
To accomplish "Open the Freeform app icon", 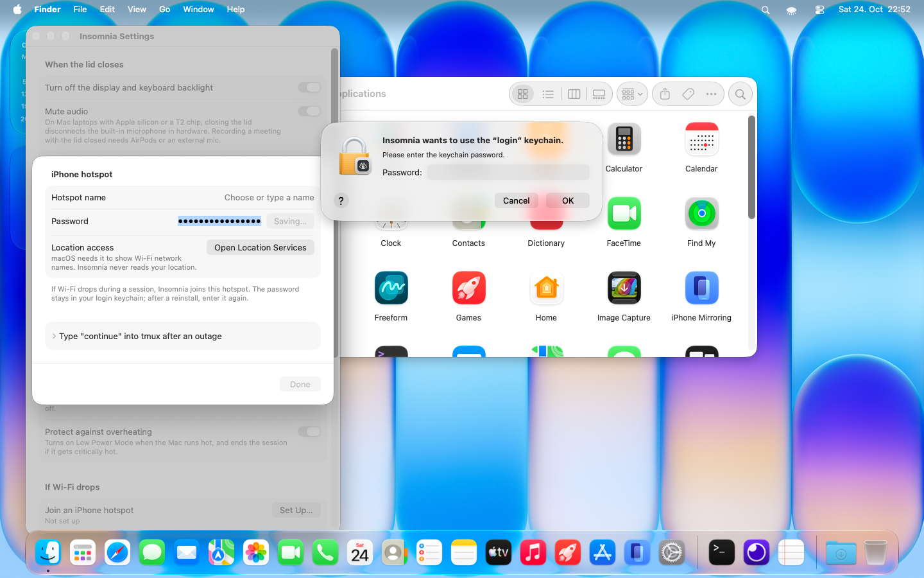I will (391, 288).
